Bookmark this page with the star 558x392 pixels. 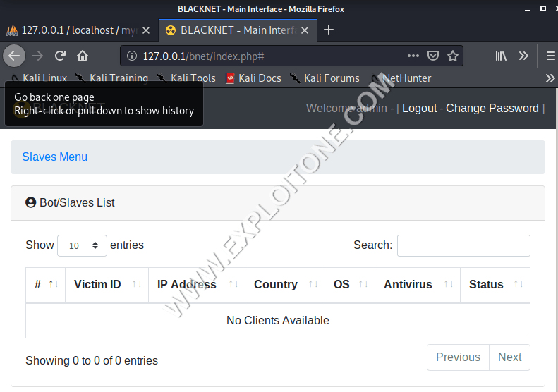453,56
